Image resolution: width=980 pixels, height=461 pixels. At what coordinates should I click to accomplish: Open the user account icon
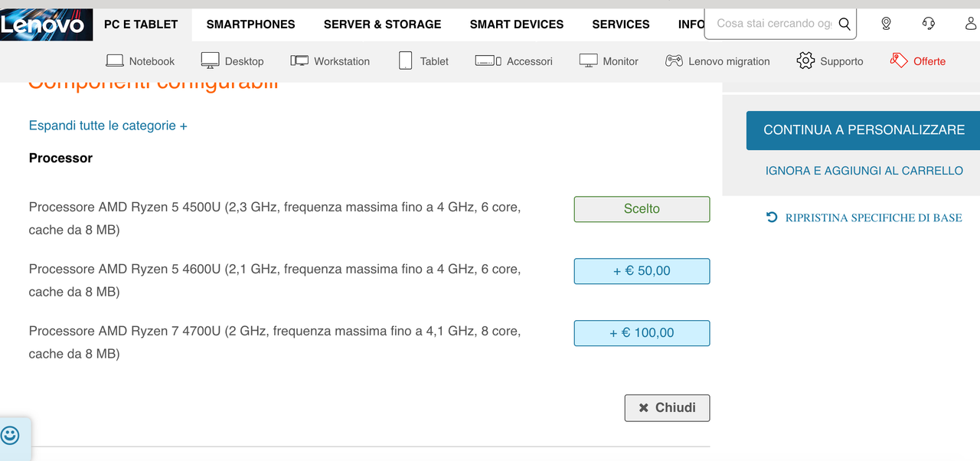[x=972, y=24]
